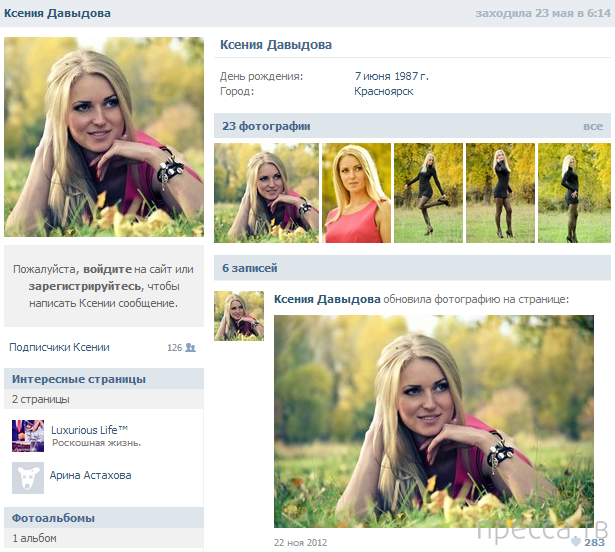The height and width of the screenshot is (552, 615).
Task: Open the "Арина Астахова" page link
Action: pyautogui.click(x=91, y=476)
